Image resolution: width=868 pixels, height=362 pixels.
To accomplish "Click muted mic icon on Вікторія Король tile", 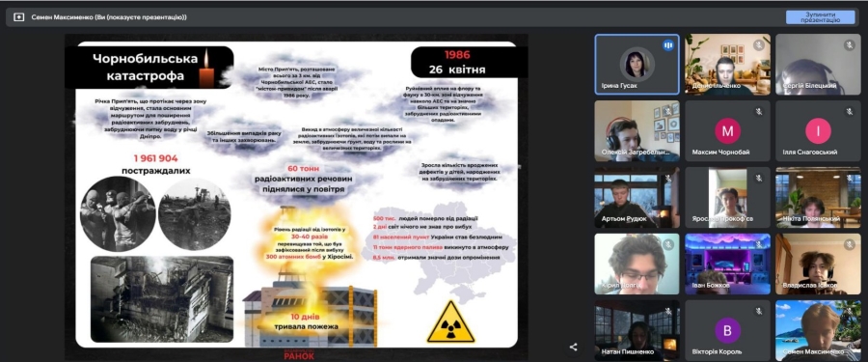I will (x=759, y=311).
